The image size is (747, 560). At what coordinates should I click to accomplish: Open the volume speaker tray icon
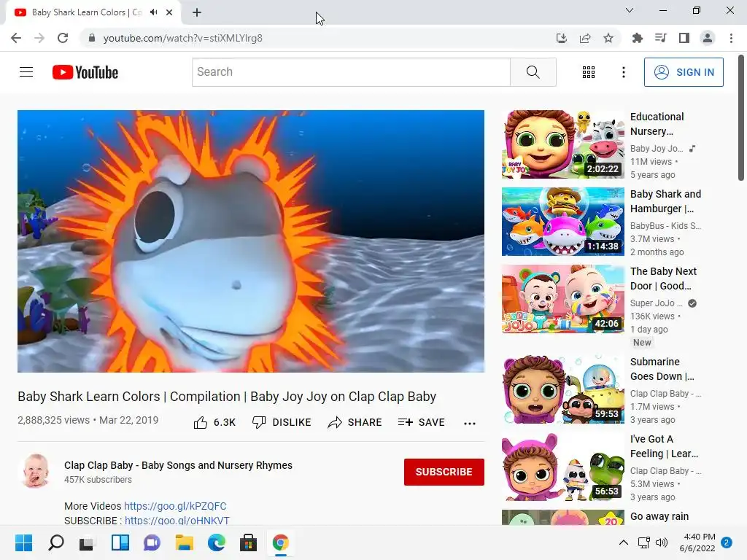(661, 542)
